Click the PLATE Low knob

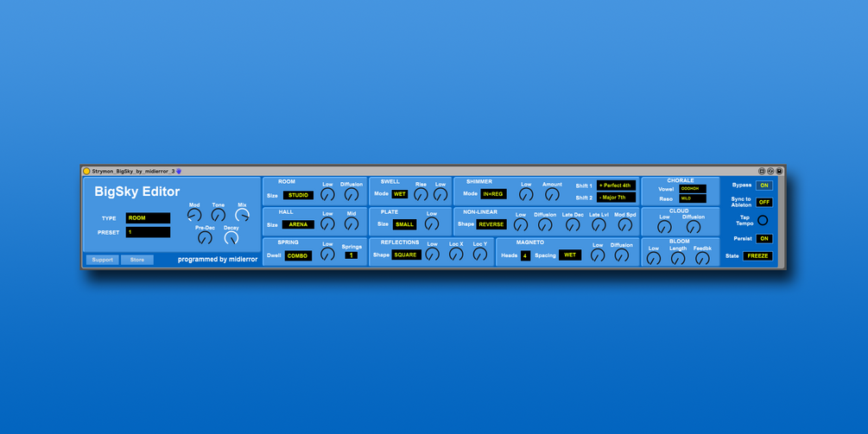[432, 223]
